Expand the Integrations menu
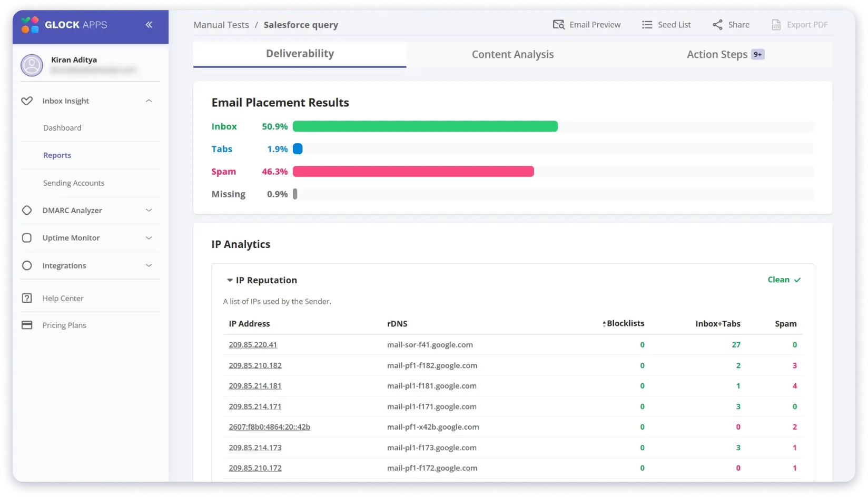This screenshot has height=497, width=868. pyautogui.click(x=149, y=266)
